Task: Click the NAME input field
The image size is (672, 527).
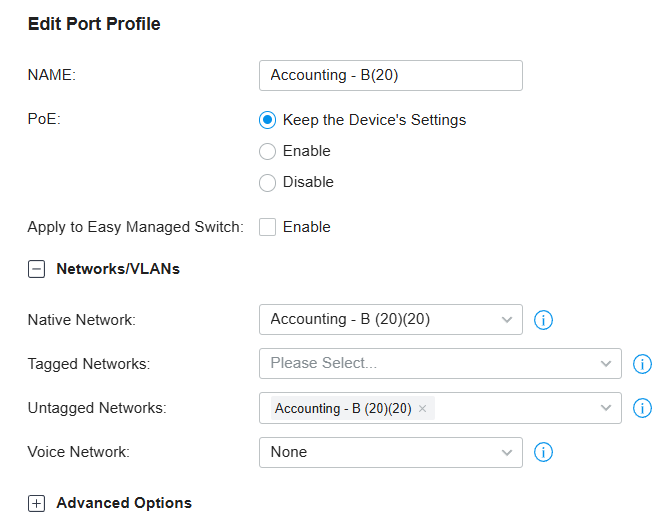Action: click(390, 75)
